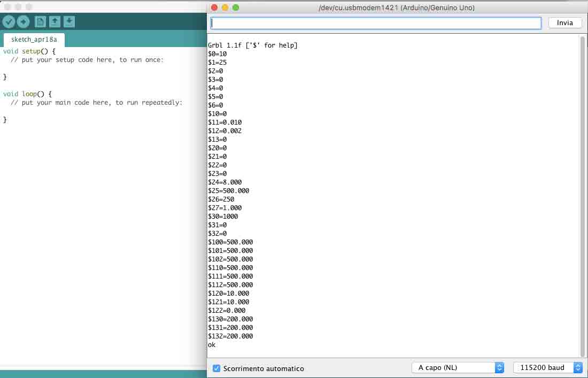Click the 'put your main code here' comment
The height and width of the screenshot is (378, 588).
(x=96, y=103)
